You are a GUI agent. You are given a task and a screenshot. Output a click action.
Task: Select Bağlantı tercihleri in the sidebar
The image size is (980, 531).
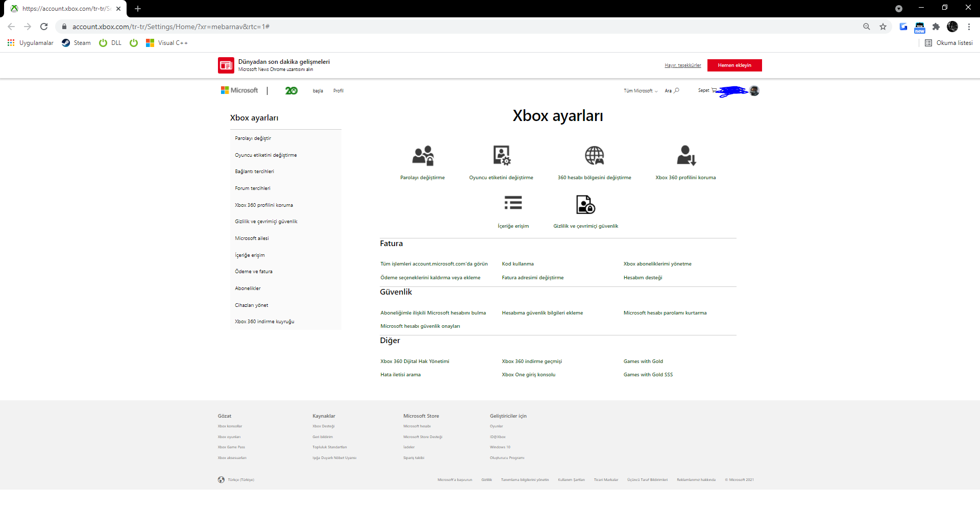click(255, 172)
